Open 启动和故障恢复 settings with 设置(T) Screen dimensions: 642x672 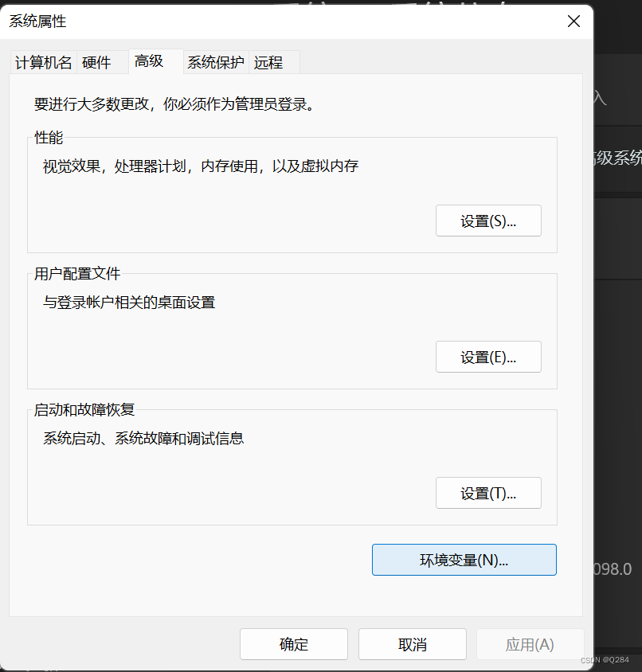tap(488, 493)
